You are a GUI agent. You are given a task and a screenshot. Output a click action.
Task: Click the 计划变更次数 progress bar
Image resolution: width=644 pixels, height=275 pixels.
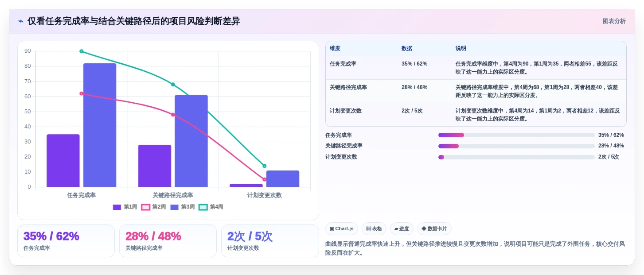[516, 157]
